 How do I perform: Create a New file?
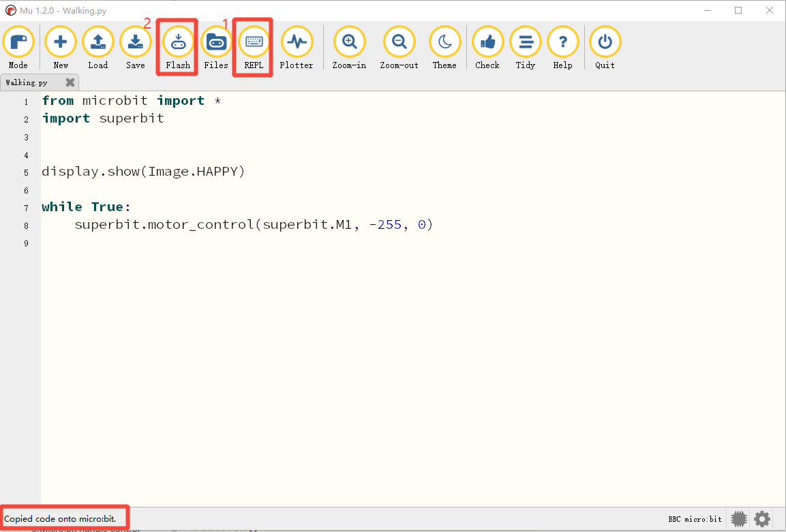pyautogui.click(x=61, y=48)
